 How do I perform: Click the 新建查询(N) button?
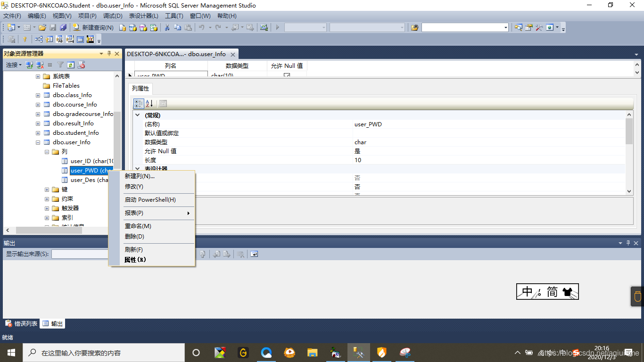(x=93, y=27)
